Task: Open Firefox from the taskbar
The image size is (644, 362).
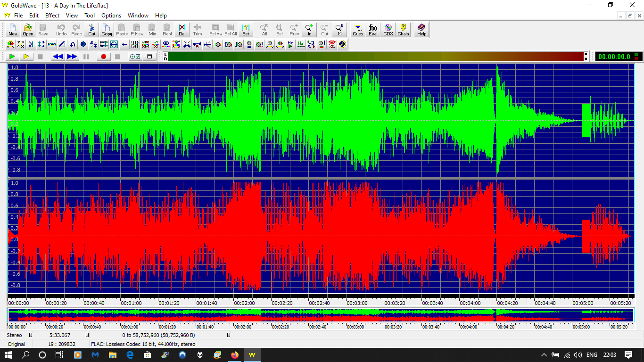Action: [235, 355]
